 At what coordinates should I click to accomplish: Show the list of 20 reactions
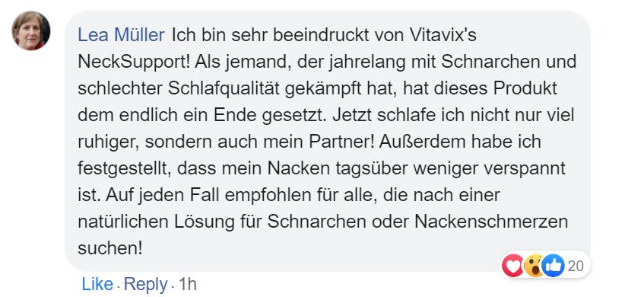click(x=576, y=267)
